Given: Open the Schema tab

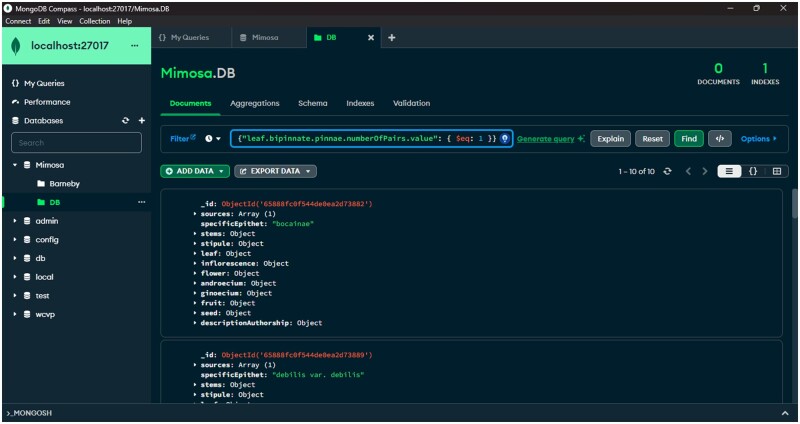Looking at the screenshot, I should point(313,103).
